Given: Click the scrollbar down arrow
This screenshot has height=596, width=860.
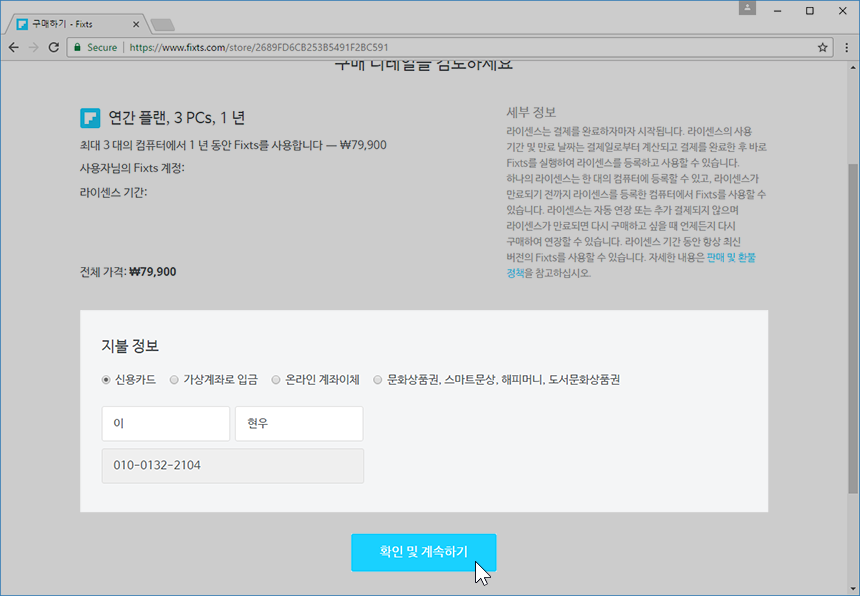Looking at the screenshot, I should click(x=852, y=589).
